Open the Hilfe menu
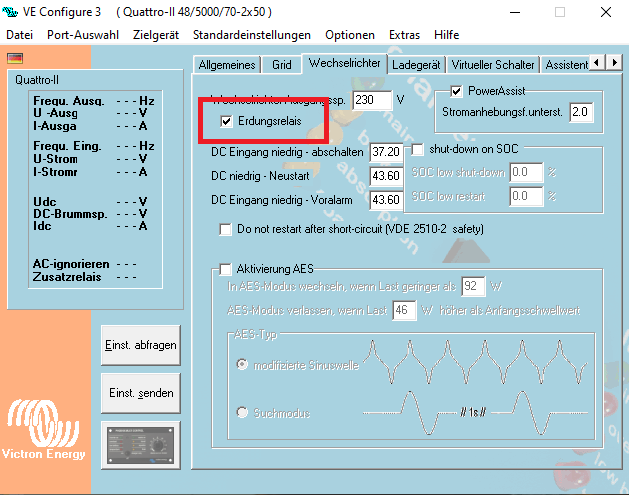The height and width of the screenshot is (495, 629). click(x=446, y=35)
